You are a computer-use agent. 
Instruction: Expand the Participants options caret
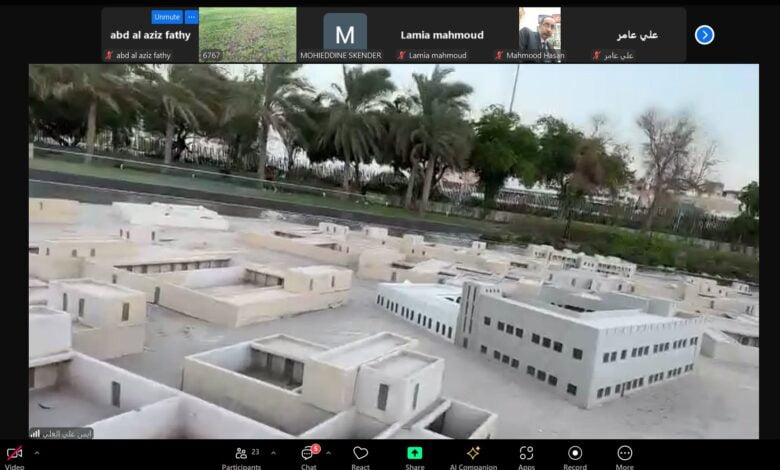[273, 452]
